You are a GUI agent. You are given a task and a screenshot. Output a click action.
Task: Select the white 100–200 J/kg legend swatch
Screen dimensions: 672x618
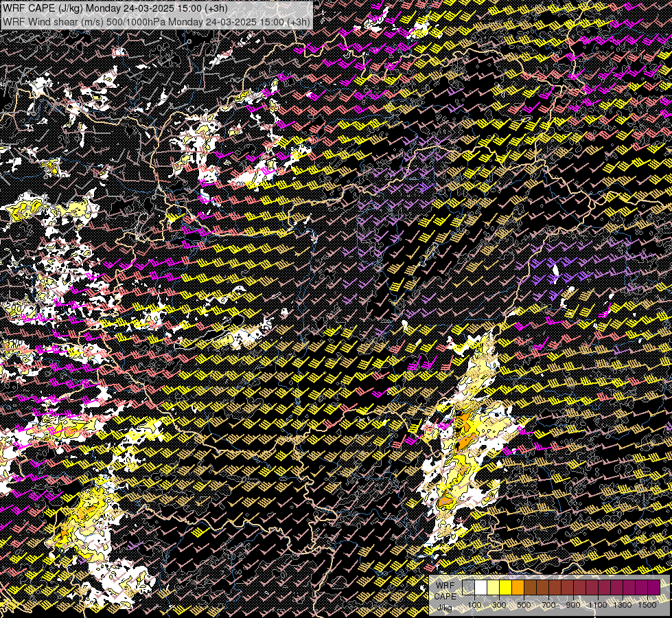(481, 587)
